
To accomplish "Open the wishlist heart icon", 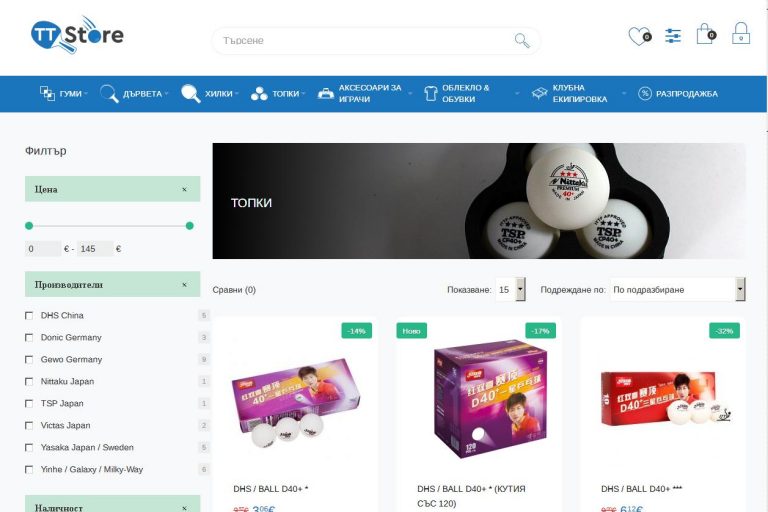I will pos(640,36).
